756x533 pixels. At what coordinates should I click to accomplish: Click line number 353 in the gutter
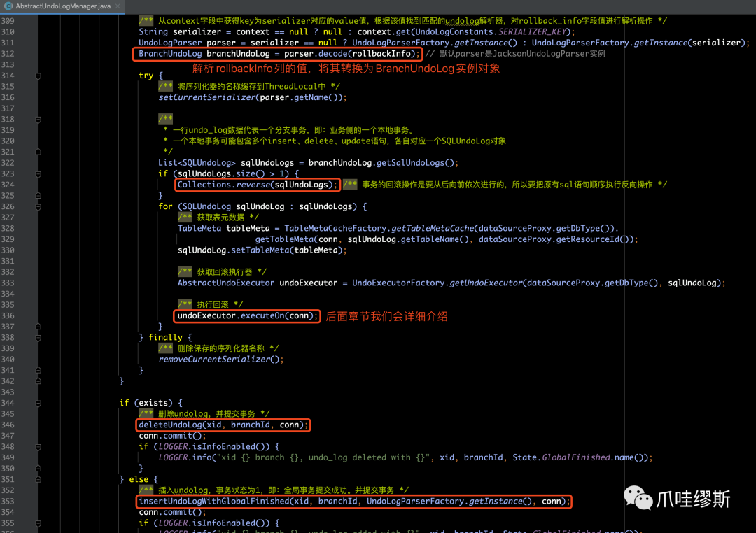pyautogui.click(x=8, y=502)
